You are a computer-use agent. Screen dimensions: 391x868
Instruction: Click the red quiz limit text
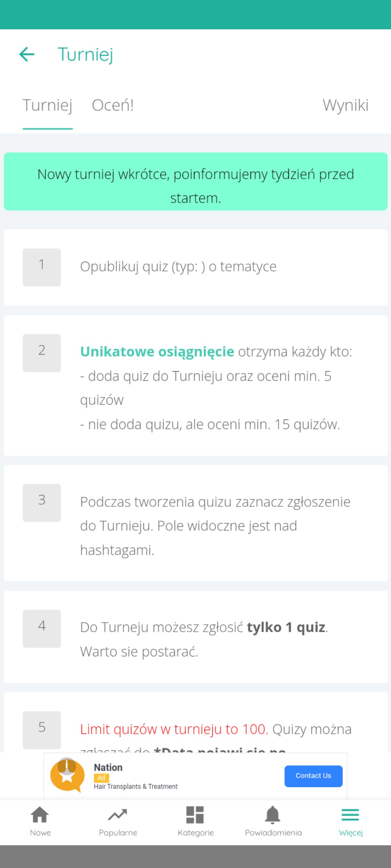coord(174,729)
